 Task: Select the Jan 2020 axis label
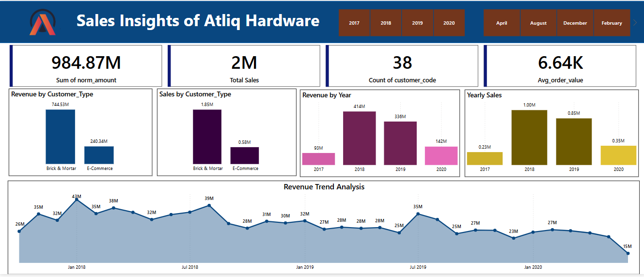[x=533, y=267]
